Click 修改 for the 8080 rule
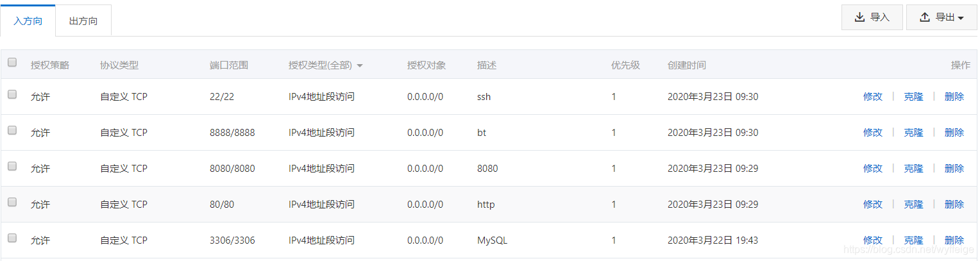 point(873,169)
